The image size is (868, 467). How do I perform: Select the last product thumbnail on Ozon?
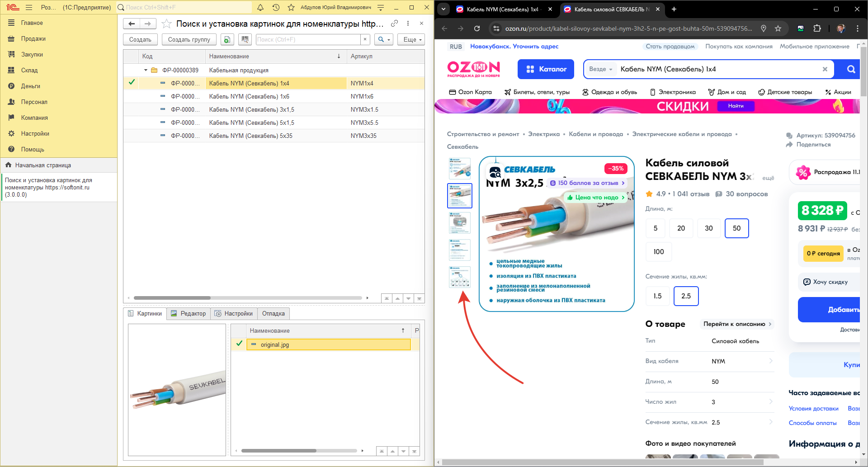[x=459, y=277]
